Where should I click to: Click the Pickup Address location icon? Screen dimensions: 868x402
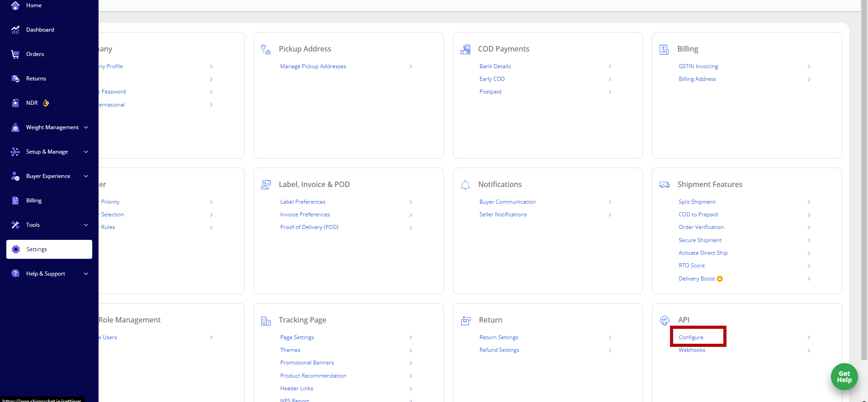point(266,49)
